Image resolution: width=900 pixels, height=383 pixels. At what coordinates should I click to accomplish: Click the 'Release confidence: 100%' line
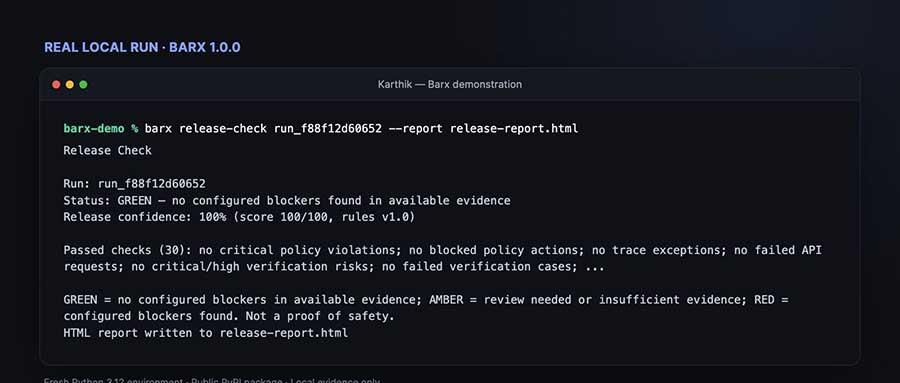[239, 217]
